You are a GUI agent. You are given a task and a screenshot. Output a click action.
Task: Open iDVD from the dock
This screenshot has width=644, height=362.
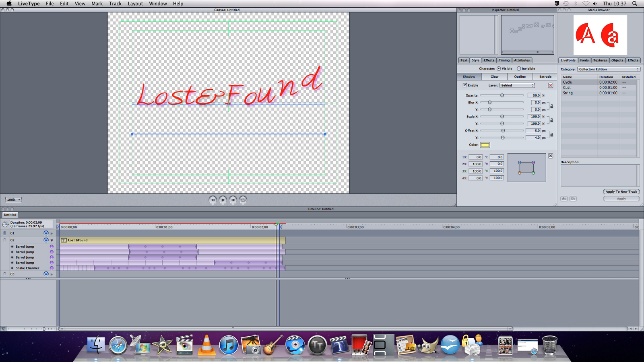click(x=295, y=345)
